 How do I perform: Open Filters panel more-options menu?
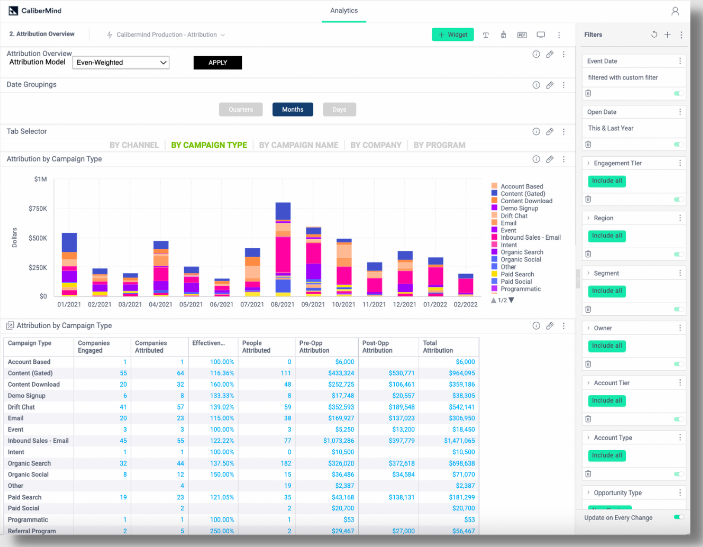[x=681, y=35]
